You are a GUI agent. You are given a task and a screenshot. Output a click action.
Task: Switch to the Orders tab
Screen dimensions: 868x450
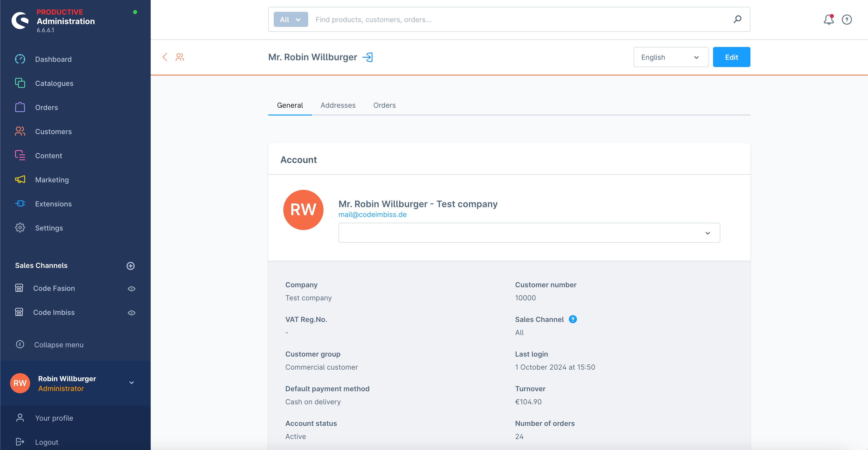[x=384, y=105]
